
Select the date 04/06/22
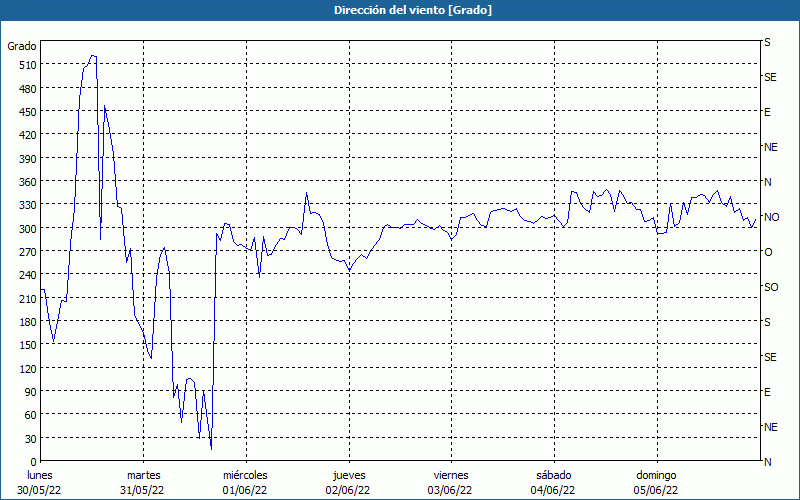[x=553, y=490]
